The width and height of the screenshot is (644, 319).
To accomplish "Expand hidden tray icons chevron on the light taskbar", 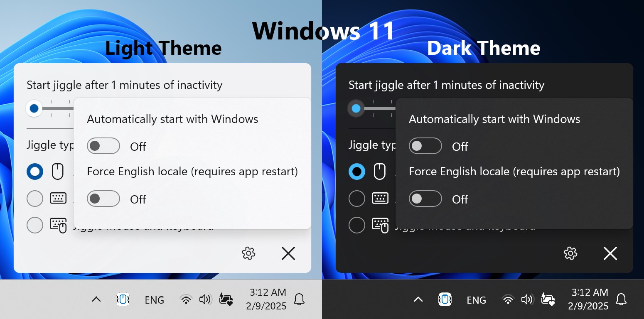I will point(96,299).
